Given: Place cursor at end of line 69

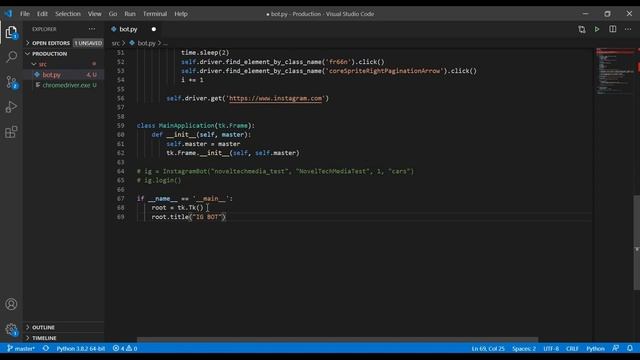Looking at the screenshot, I should [227, 217].
